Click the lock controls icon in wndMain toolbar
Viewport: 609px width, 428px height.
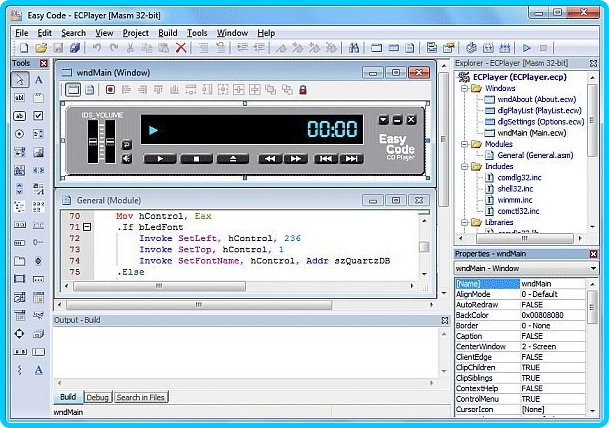pos(303,90)
